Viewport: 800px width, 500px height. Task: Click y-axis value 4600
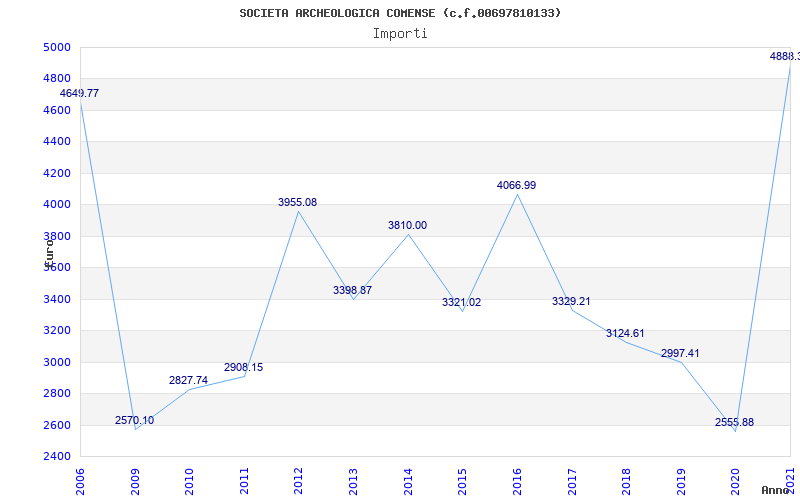[x=56, y=110]
